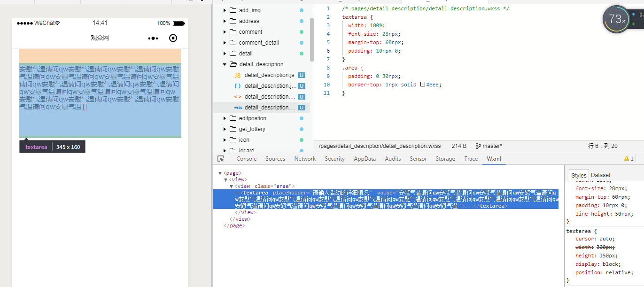Open the warning count indicator

pos(628,159)
